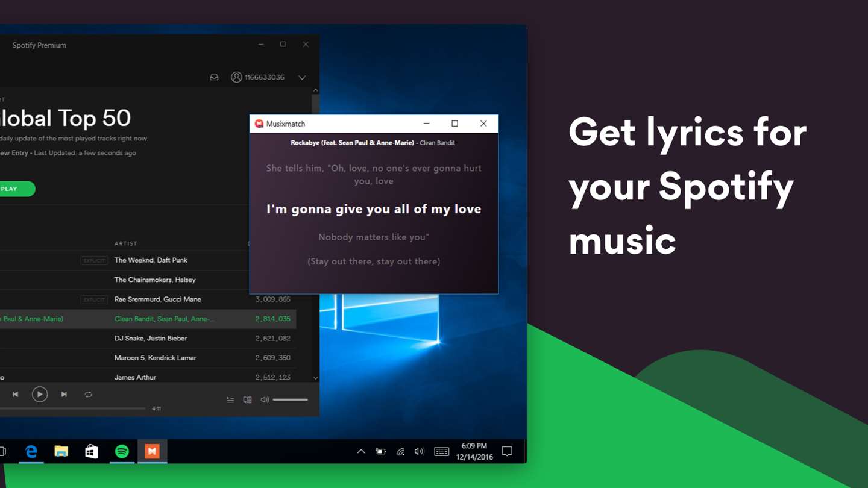Image resolution: width=868 pixels, height=488 pixels.
Task: Adjust the Spotify volume slider
Action: coord(291,399)
